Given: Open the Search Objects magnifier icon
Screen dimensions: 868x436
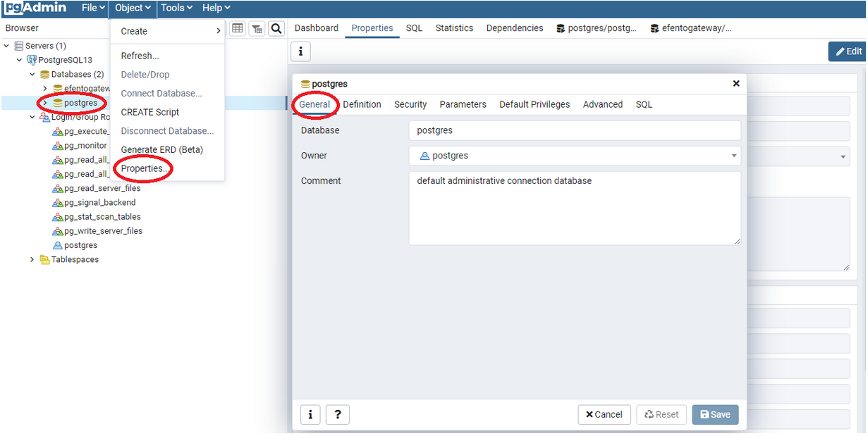Looking at the screenshot, I should click(276, 28).
